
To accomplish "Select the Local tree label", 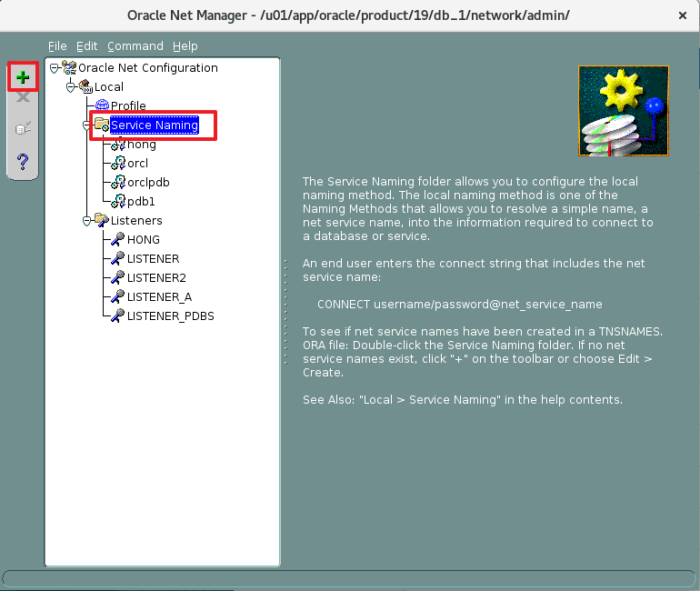I will 109,86.
